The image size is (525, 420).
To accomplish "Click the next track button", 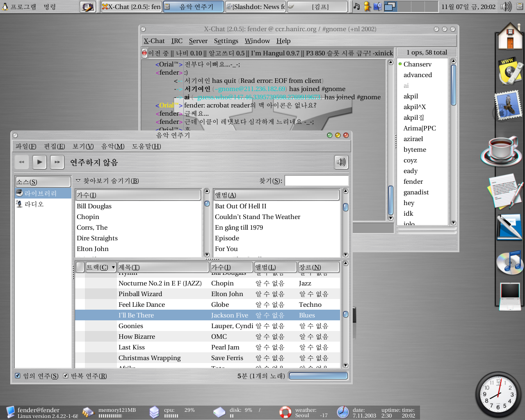I will (57, 162).
